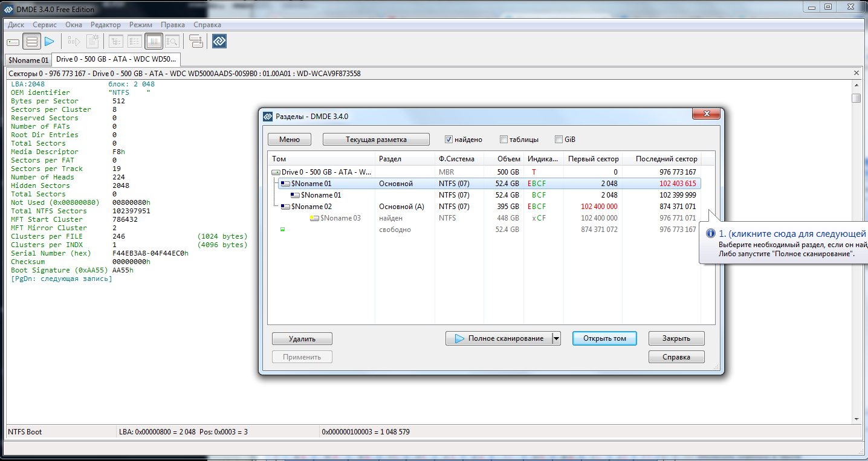The height and width of the screenshot is (461, 868).
Task: Click the 'Первый сектор' column header
Action: [x=593, y=159]
